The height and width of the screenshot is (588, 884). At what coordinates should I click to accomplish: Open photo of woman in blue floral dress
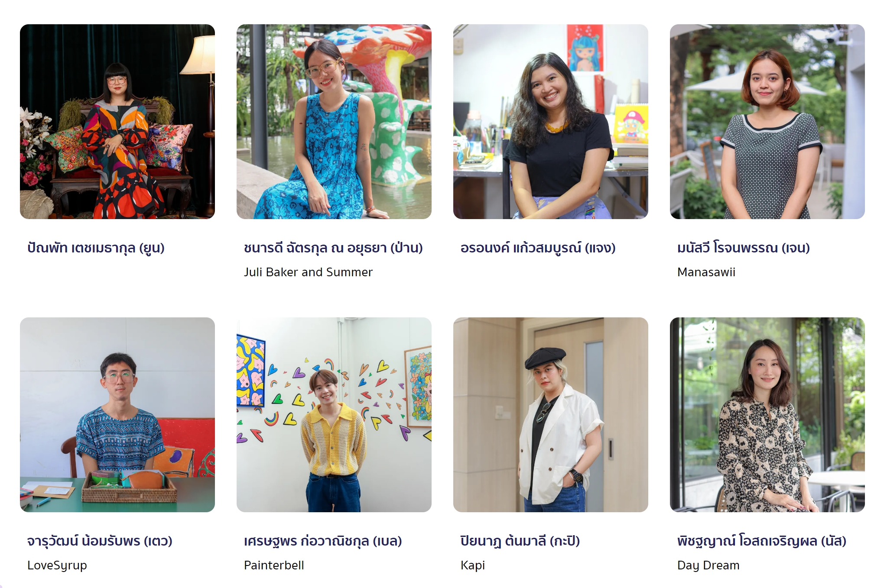click(334, 122)
